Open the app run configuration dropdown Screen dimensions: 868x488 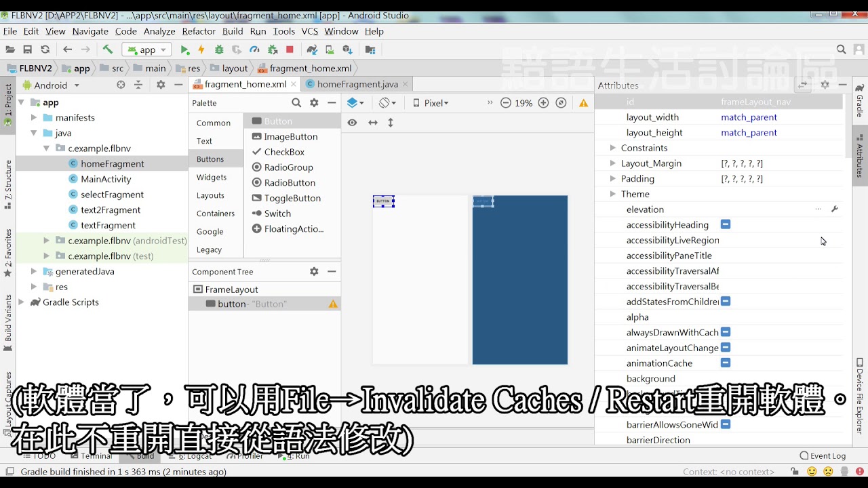tap(146, 49)
